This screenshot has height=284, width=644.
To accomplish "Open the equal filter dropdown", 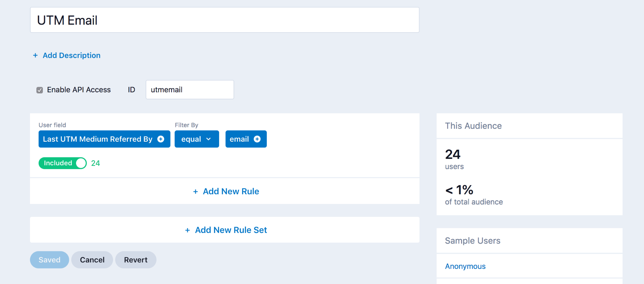I will (191, 139).
